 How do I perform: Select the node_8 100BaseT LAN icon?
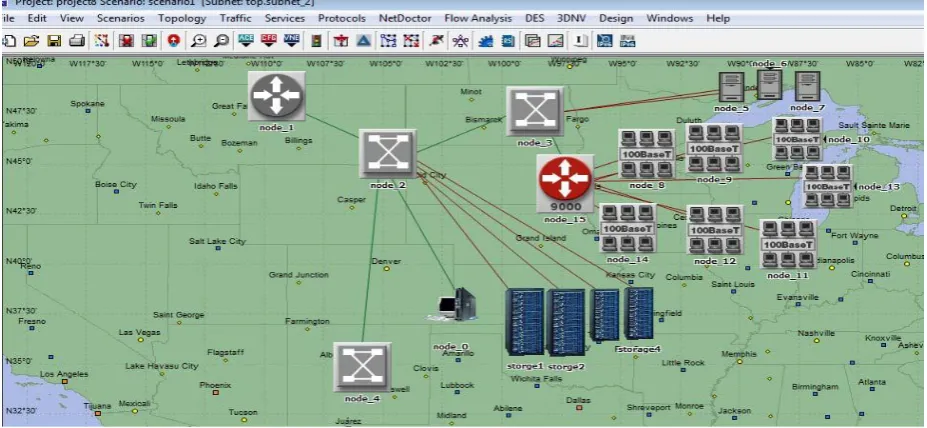click(x=647, y=154)
